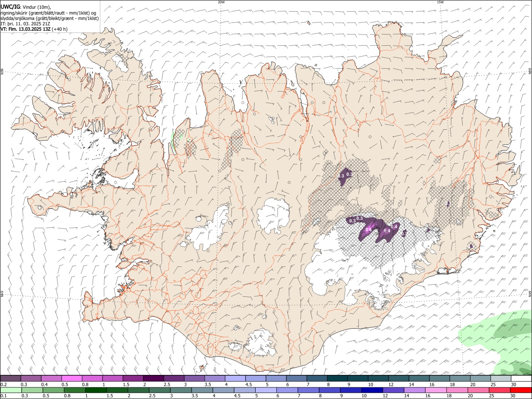
Task: Click the '20W' longitude label at top
Action: 221,2
